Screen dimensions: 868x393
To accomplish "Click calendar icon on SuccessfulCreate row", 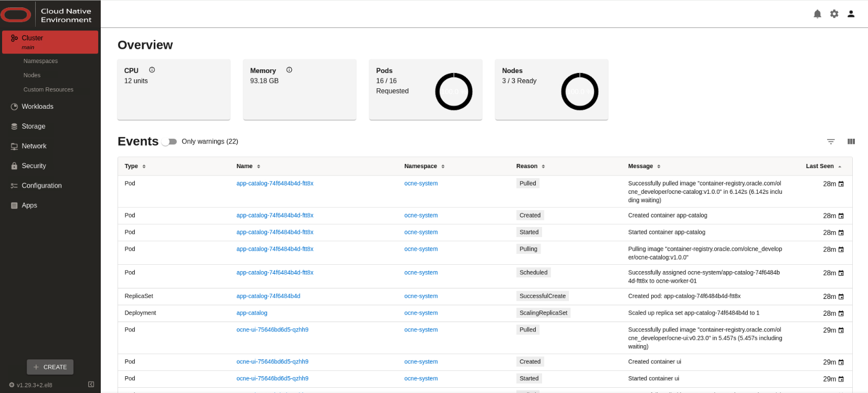I will [841, 297].
